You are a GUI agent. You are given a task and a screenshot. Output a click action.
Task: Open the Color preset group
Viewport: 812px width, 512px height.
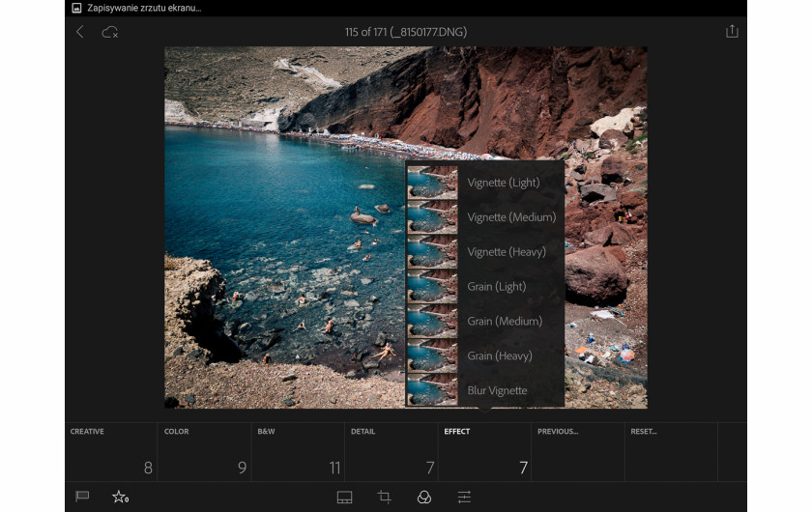[205, 452]
